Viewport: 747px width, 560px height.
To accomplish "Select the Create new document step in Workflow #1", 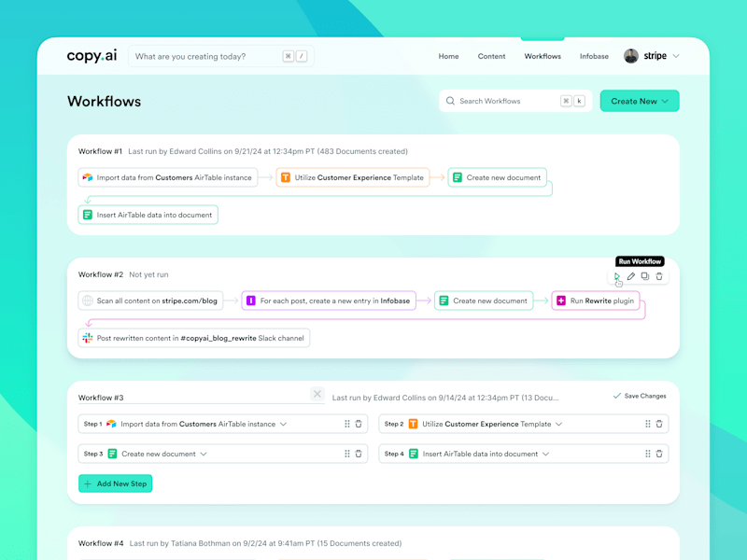I will 497,177.
